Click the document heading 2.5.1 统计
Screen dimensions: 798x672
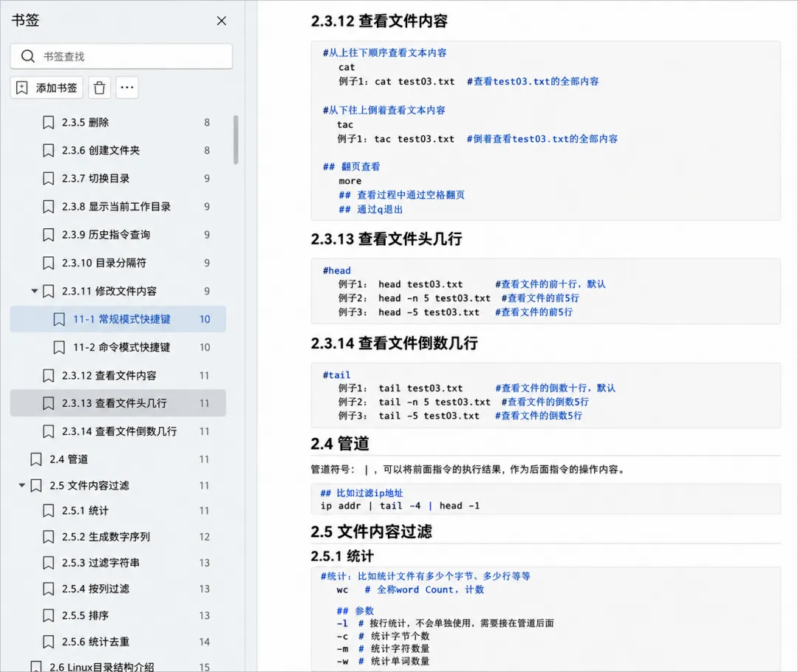[343, 556]
